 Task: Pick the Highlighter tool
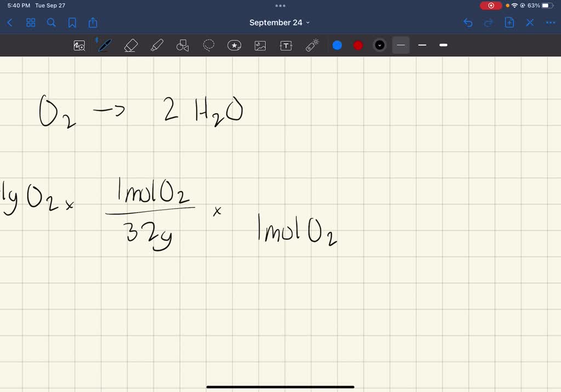[157, 45]
